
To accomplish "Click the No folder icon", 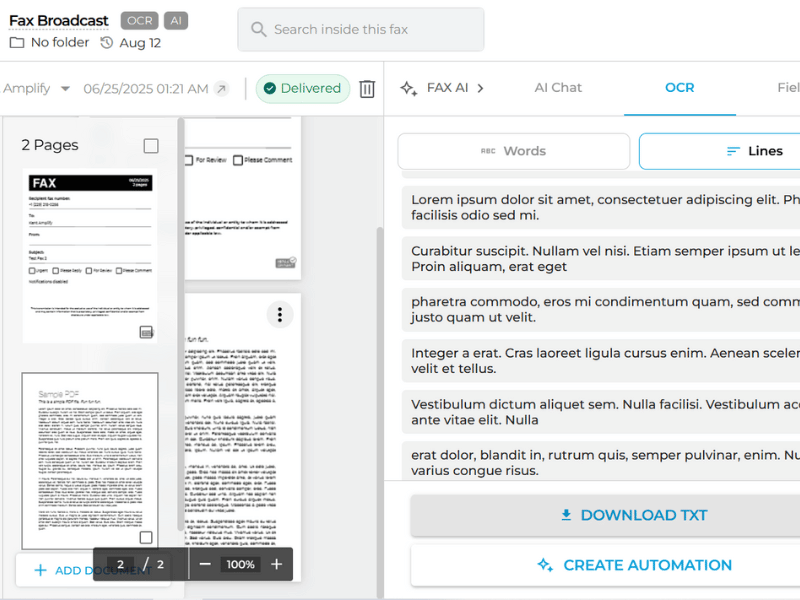I will coord(17,43).
